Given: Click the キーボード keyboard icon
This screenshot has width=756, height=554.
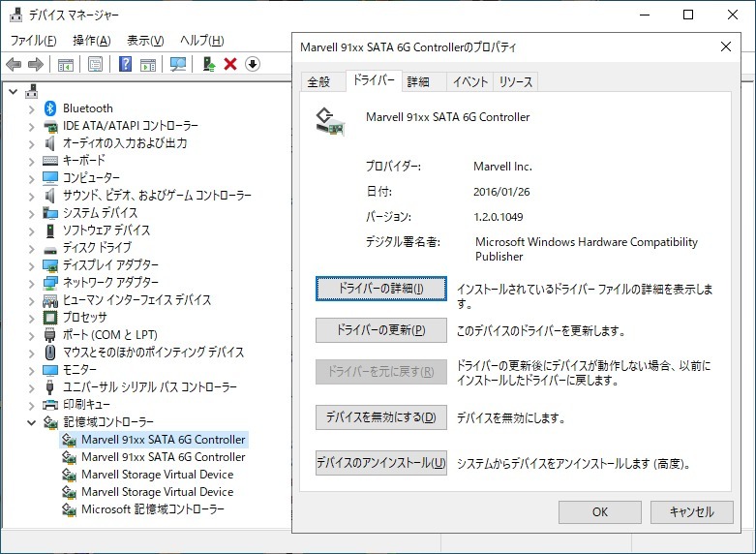Looking at the screenshot, I should pyautogui.click(x=50, y=160).
